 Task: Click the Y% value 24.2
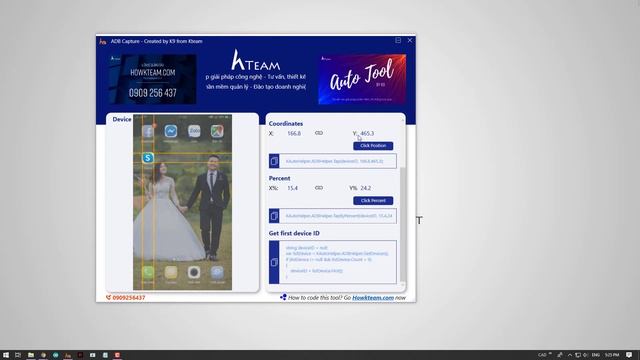point(366,188)
